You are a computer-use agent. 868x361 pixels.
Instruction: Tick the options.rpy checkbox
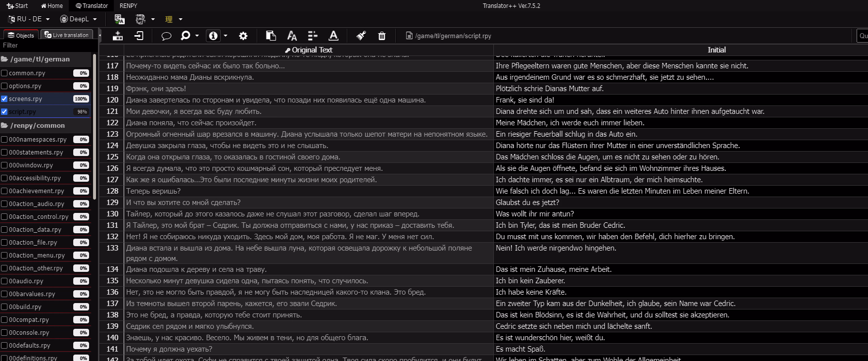click(4, 86)
